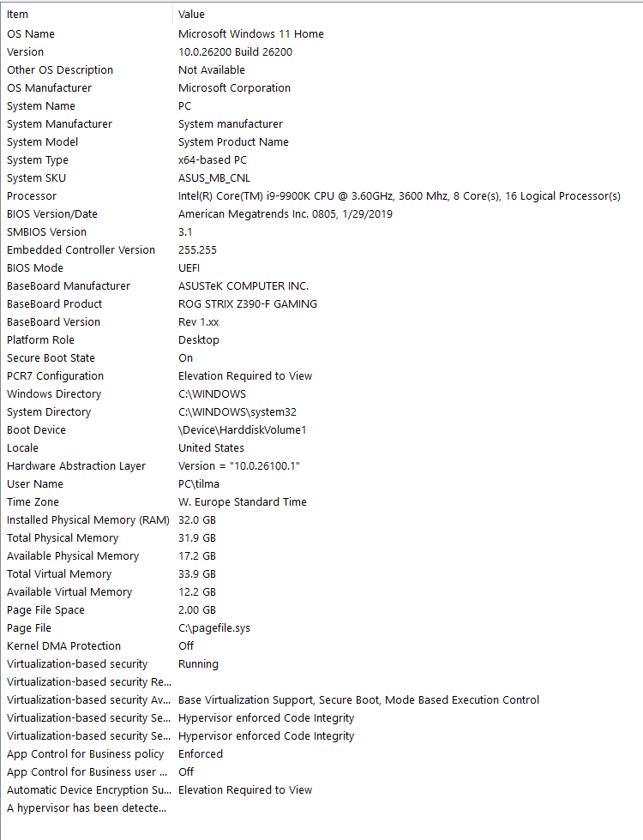The image size is (643, 840).
Task: Select the Time Zone row
Action: click(33, 502)
